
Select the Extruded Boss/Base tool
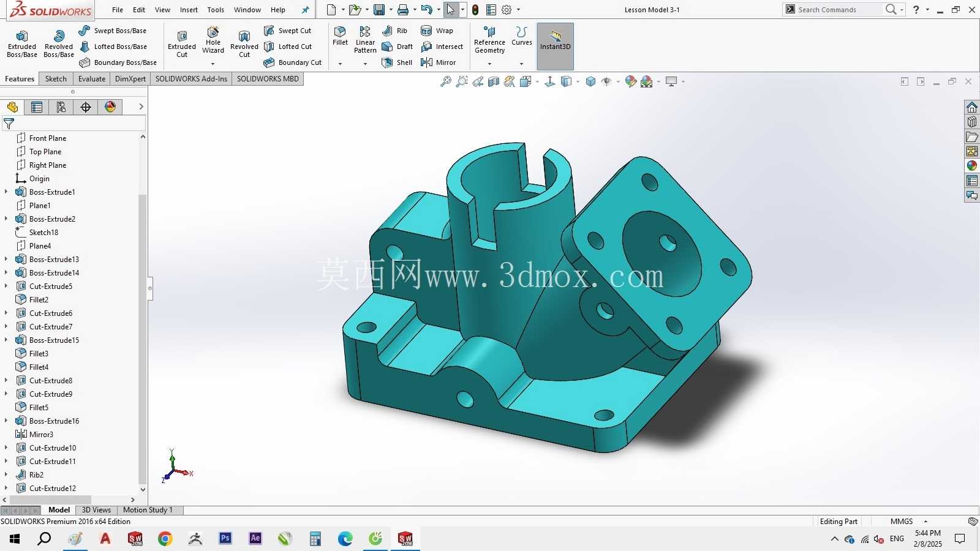coord(22,44)
